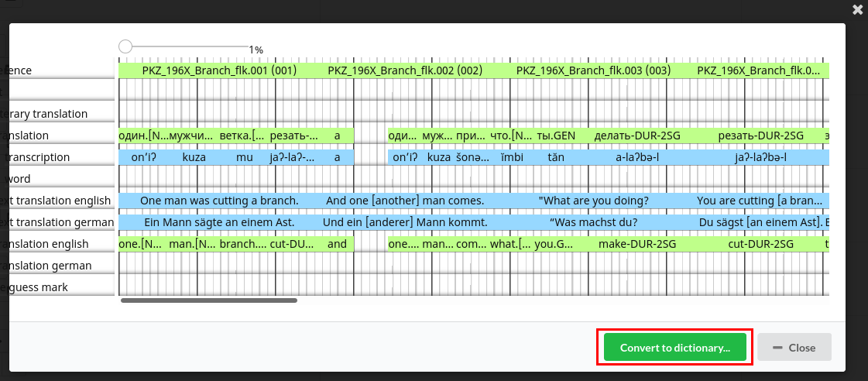Image resolution: width=868 pixels, height=381 pixels.
Task: Click 'Ein Mann sägte an einem Ast.'
Action: point(219,222)
